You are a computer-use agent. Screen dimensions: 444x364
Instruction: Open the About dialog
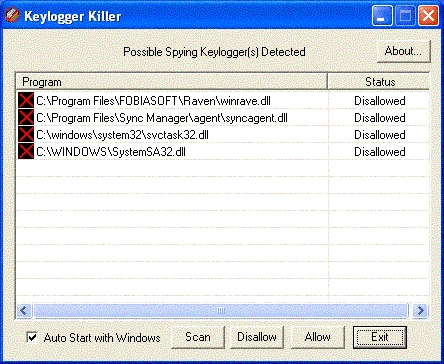(x=403, y=51)
